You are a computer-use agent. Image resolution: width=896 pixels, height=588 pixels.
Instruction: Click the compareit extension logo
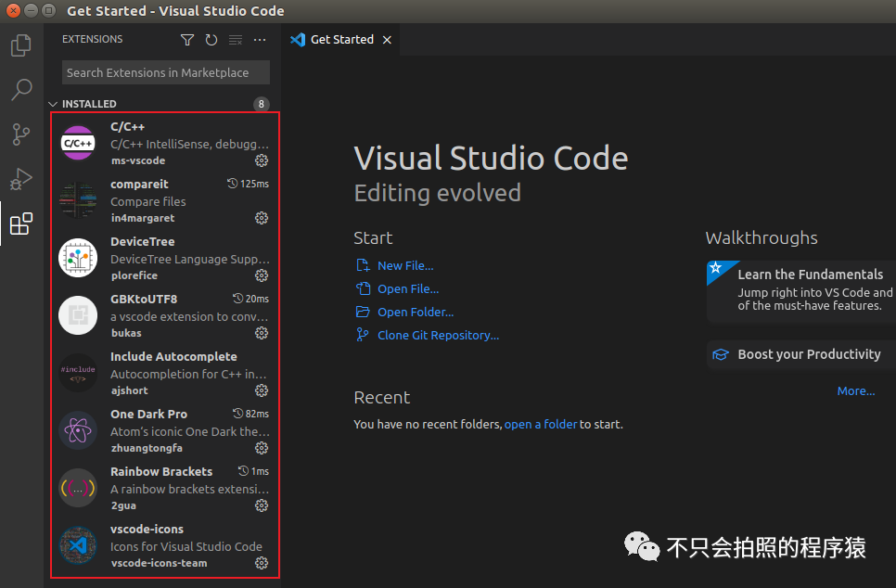pyautogui.click(x=78, y=200)
